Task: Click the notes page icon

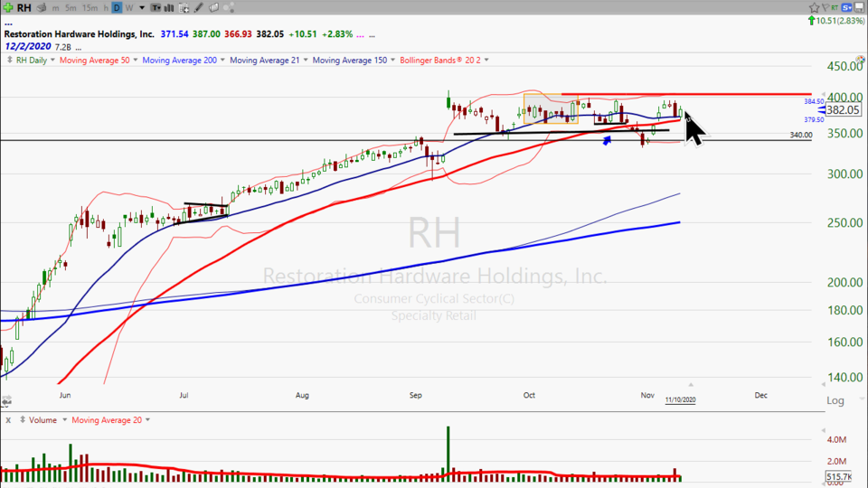Action: click(213, 8)
